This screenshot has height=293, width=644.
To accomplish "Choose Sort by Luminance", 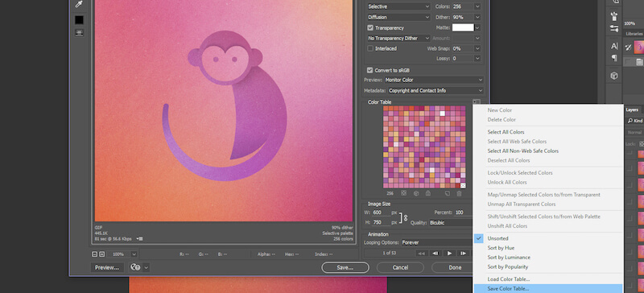I will coord(509,258).
